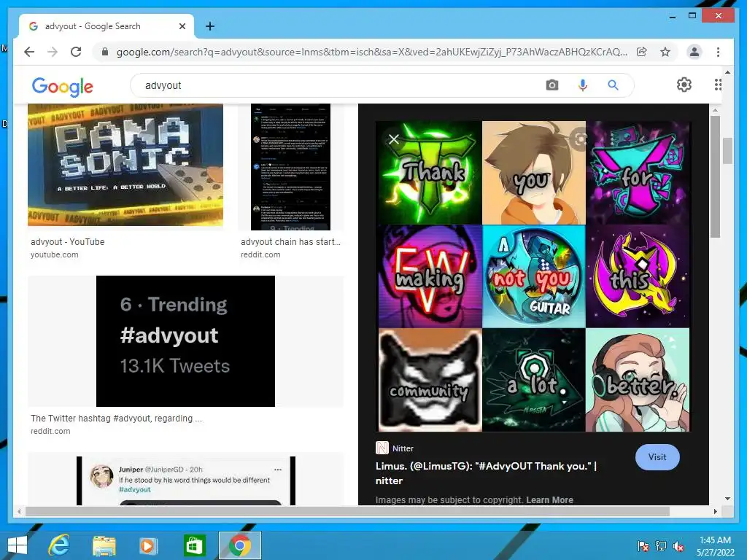Close the image preview panel

click(x=394, y=139)
